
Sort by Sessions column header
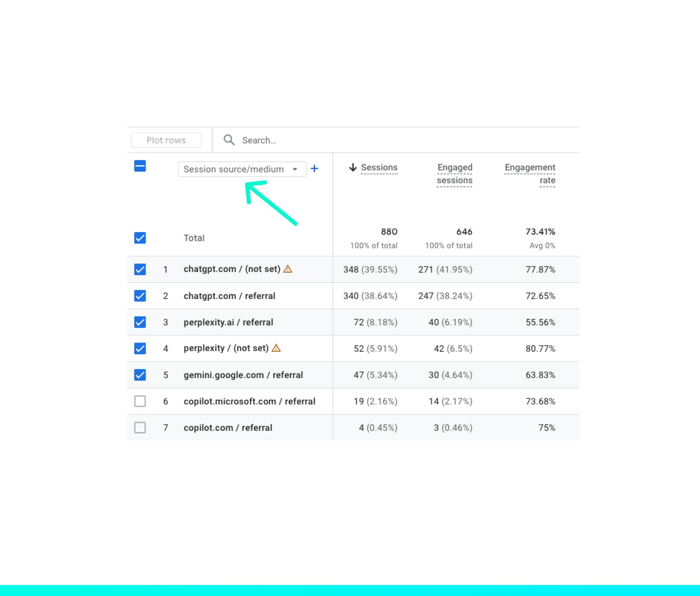[x=379, y=167]
